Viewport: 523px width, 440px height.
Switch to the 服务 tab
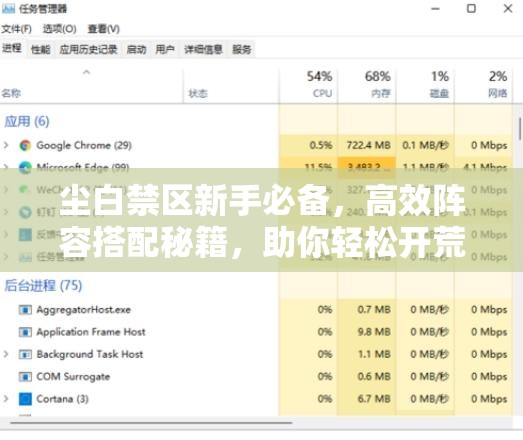point(241,50)
